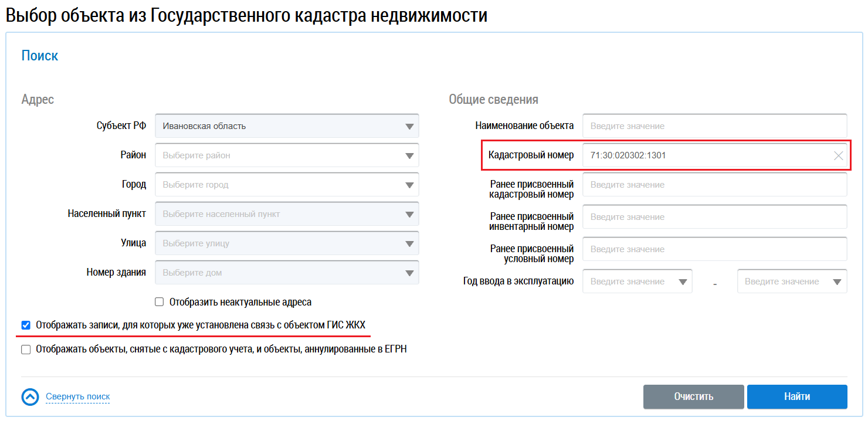
Task: Focus 'Ранее присвоенный кадастровый номер' input
Action: pyautogui.click(x=715, y=185)
